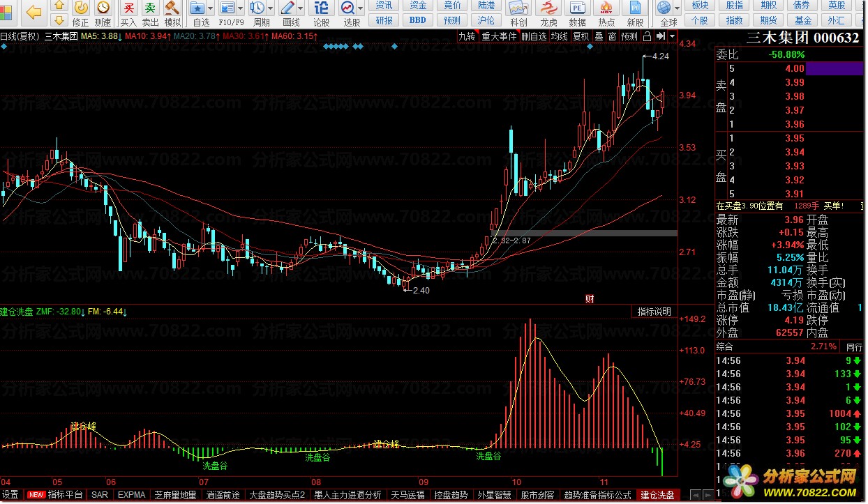Click the 资讯 news button
The image size is (868, 504).
click(x=384, y=6)
